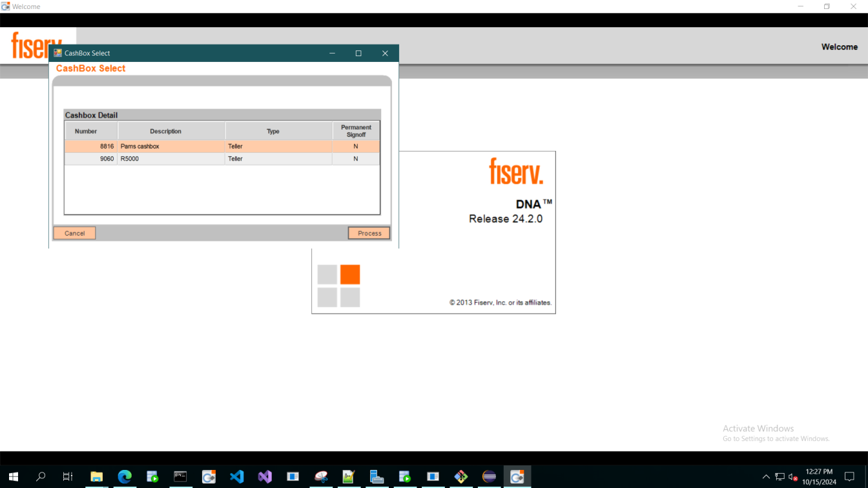Open taskbar Search
The height and width of the screenshot is (488, 868).
pyautogui.click(x=41, y=477)
